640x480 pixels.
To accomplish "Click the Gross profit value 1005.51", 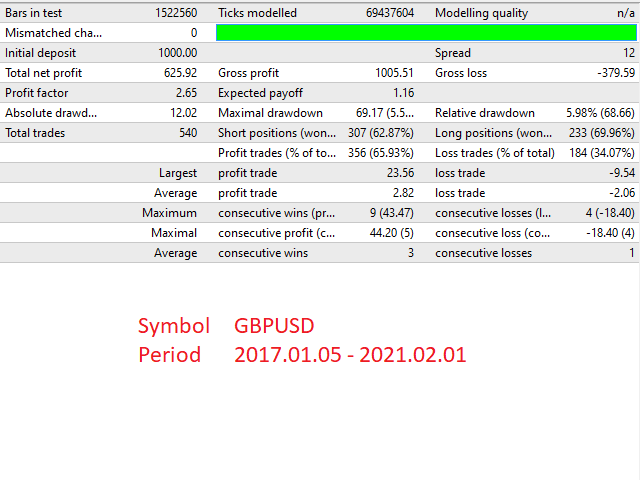I will point(394,73).
